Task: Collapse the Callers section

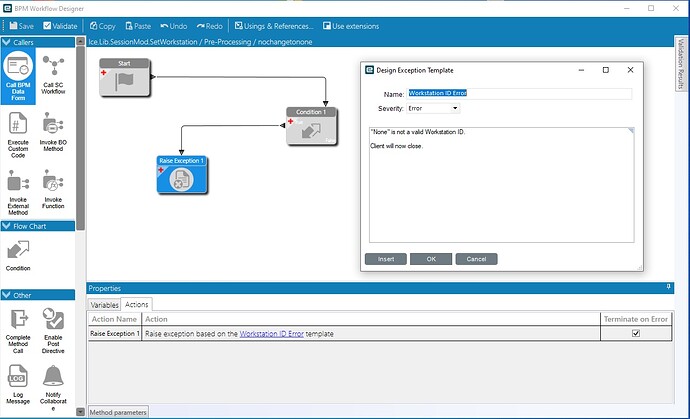Action: pos(7,42)
